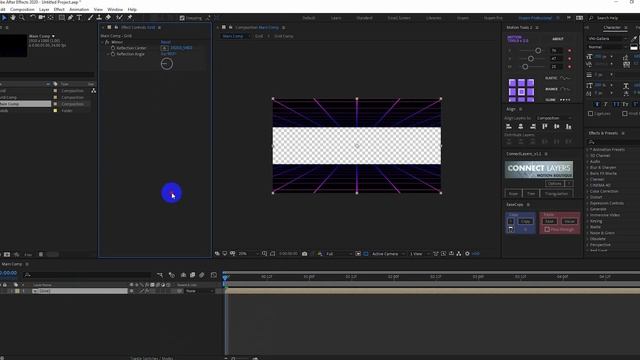
Task: Open the timeline Graph Editor icon
Action: click(214, 275)
